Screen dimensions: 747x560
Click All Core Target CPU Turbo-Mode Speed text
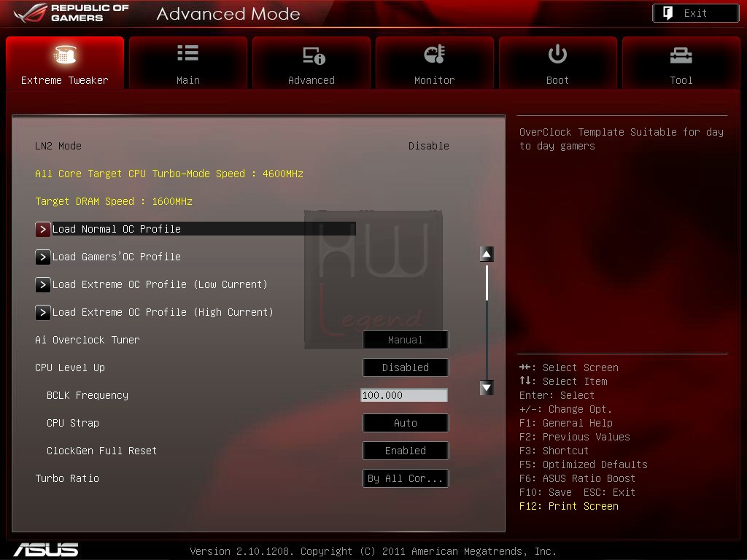pyautogui.click(x=169, y=174)
